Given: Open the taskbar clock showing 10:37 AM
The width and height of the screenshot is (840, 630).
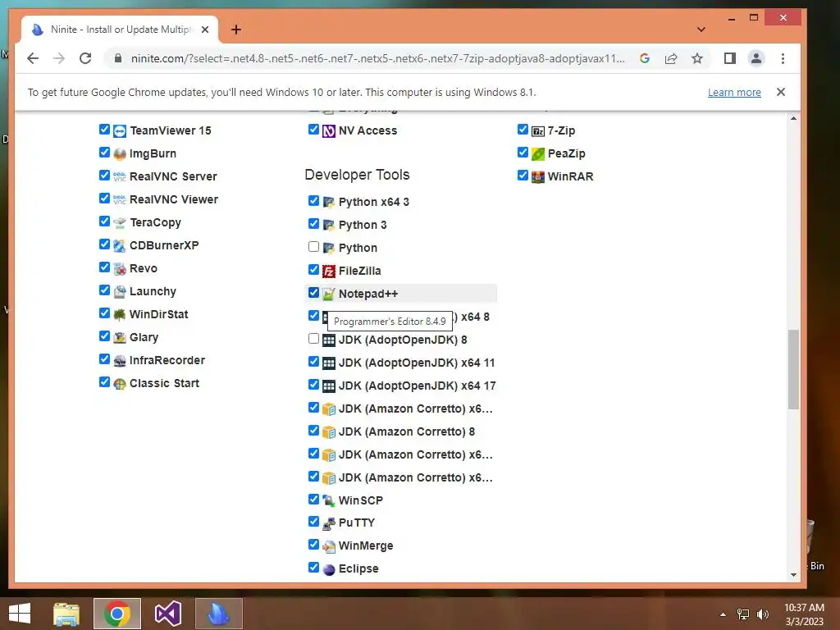Looking at the screenshot, I should (804, 614).
